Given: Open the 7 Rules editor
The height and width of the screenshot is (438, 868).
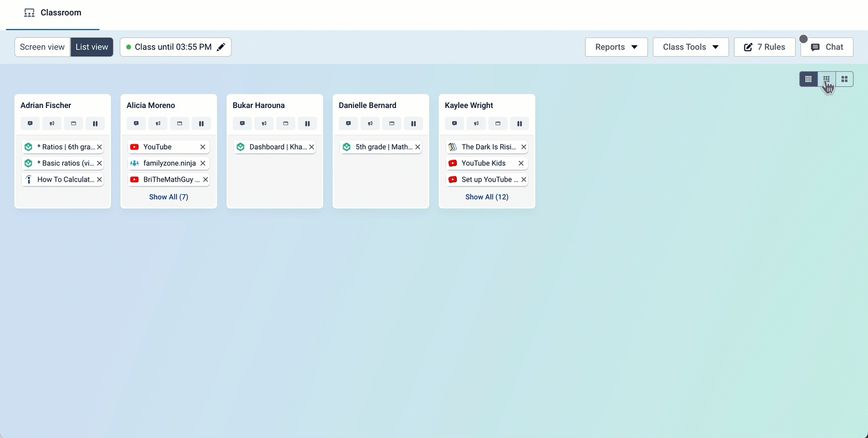Looking at the screenshot, I should [764, 47].
